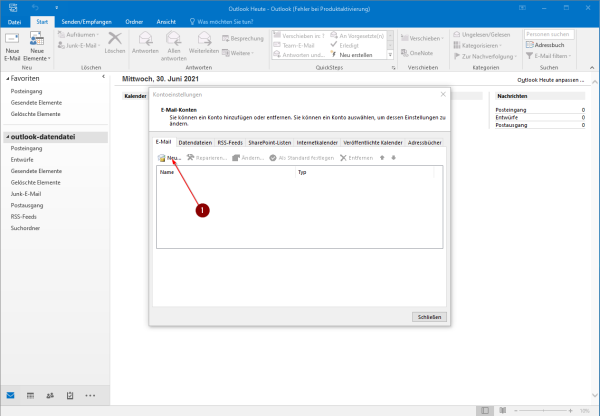Image resolution: width=600 pixels, height=416 pixels.
Task: Click the Ungelesen/Gelesen button
Action: tap(482, 34)
